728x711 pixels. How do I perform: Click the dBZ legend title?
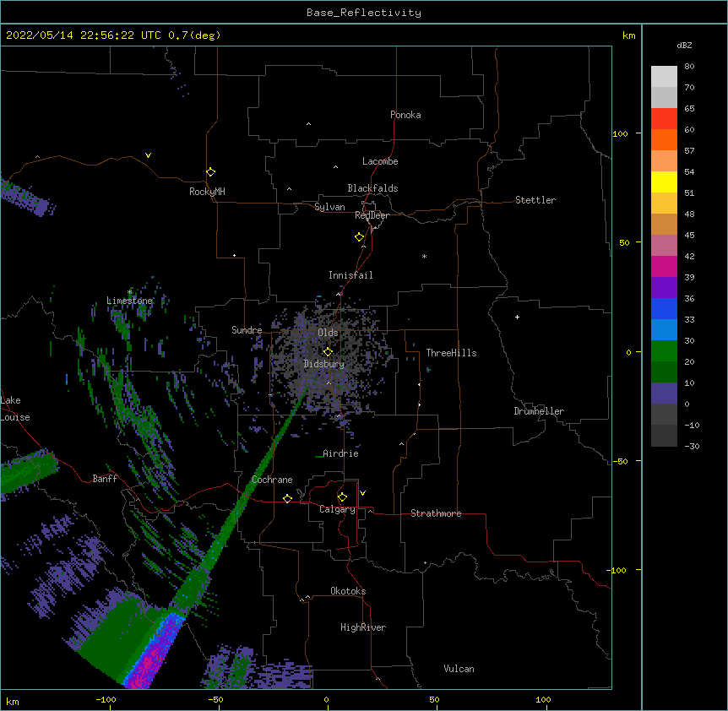point(684,46)
